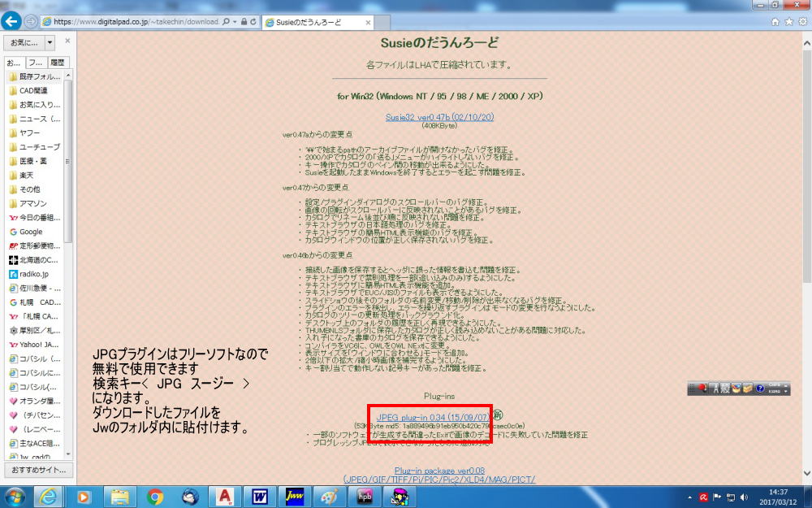Open the Windows Start menu orb
Screen dimensions: 812x508
coord(15,497)
